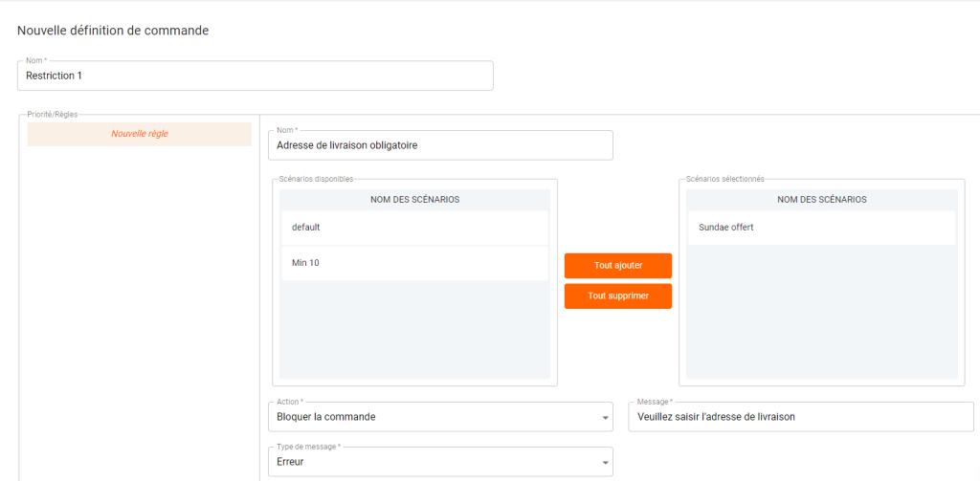
Task: Select the Nouvelle règle entry in Priorité/Règles
Action: [x=140, y=134]
